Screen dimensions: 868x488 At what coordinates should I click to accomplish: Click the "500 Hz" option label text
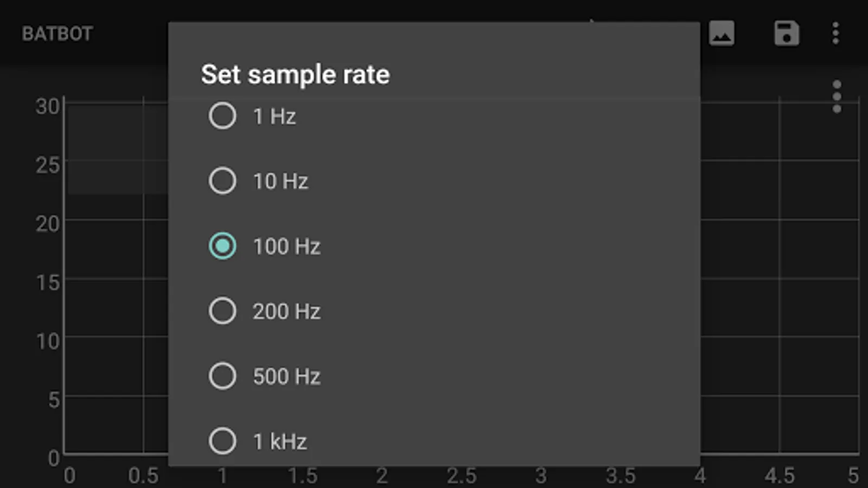click(x=286, y=376)
